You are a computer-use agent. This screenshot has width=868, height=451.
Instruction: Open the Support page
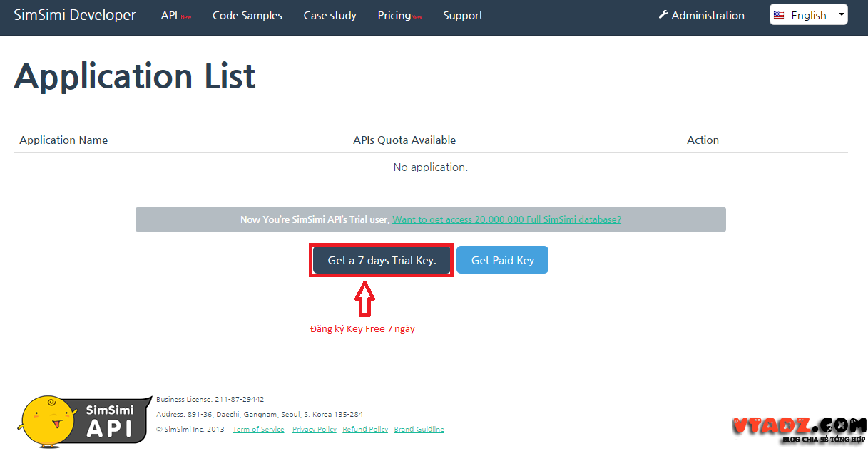463,16
